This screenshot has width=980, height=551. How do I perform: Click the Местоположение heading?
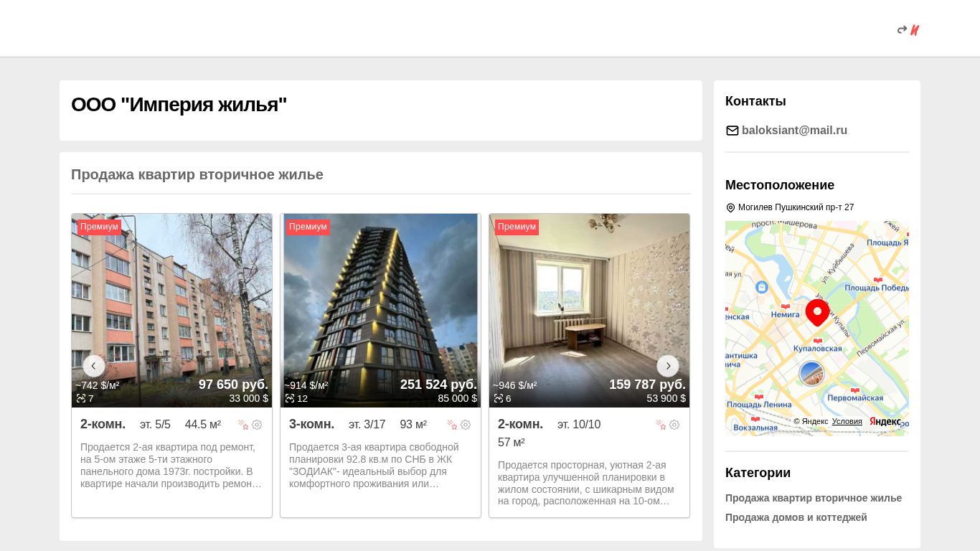(x=780, y=185)
